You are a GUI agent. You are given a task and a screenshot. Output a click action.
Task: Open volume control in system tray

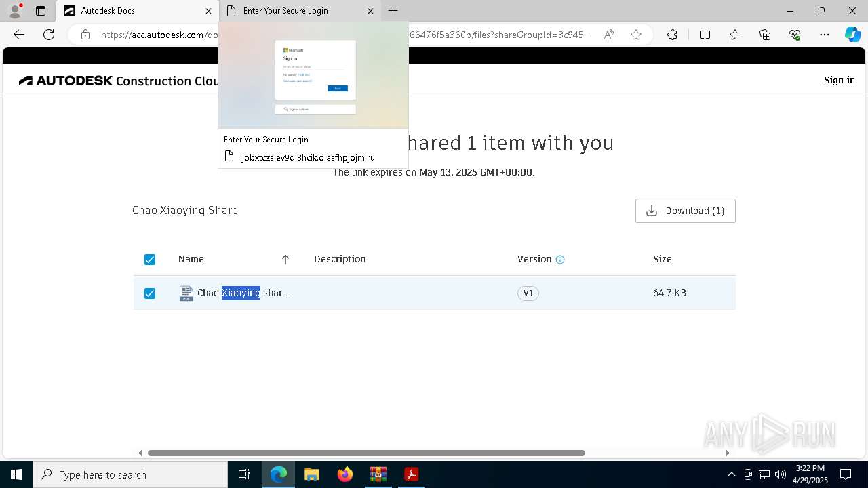coord(781,474)
